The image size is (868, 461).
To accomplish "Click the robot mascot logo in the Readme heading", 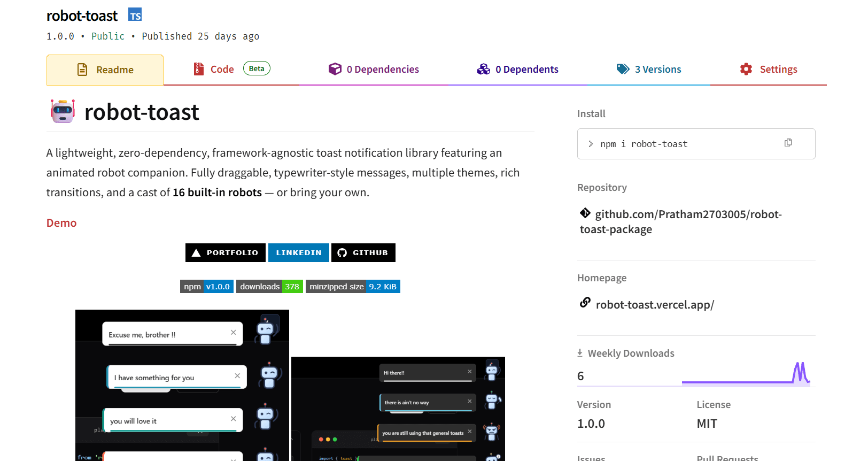I will pyautogui.click(x=63, y=111).
